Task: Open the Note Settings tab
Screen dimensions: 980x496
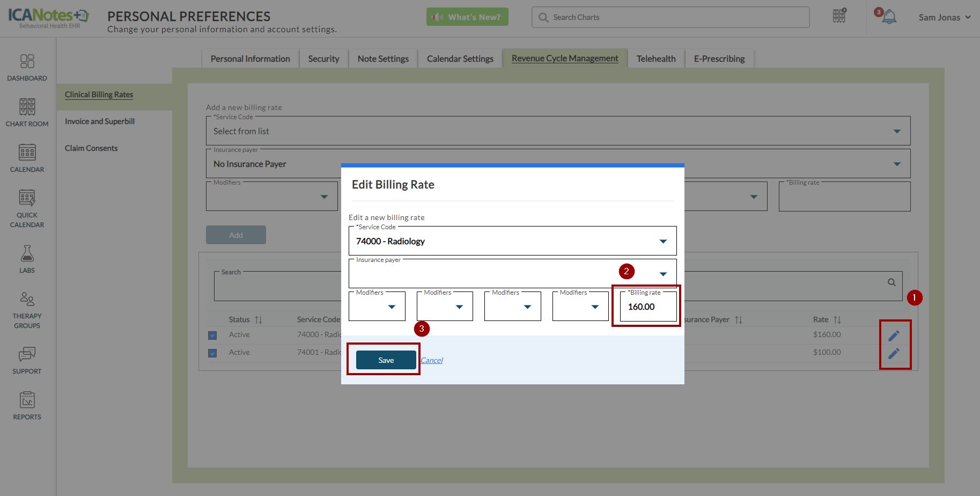Action: click(383, 59)
